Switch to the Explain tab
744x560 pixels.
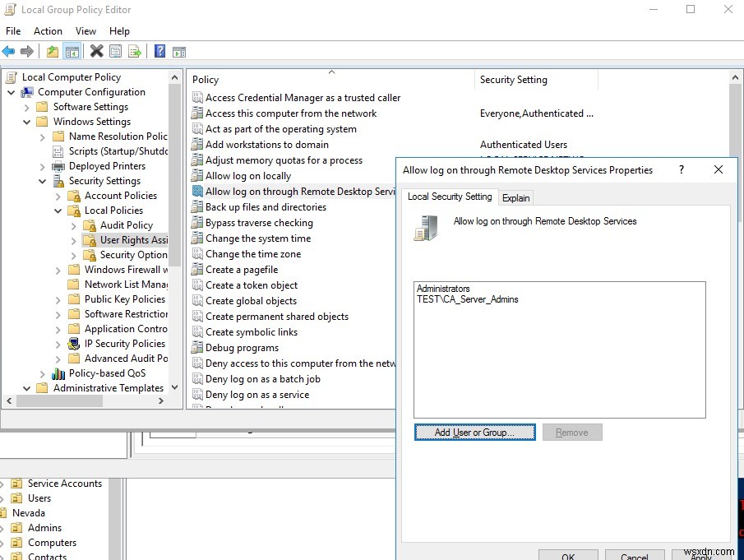(515, 197)
